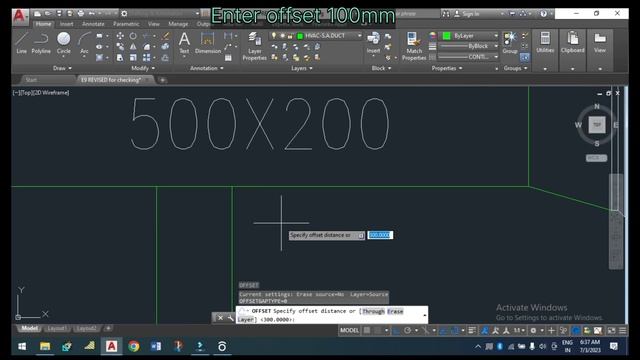The height and width of the screenshot is (360, 640).
Task: Switch to the Manage ribbon tab
Action: point(178,24)
